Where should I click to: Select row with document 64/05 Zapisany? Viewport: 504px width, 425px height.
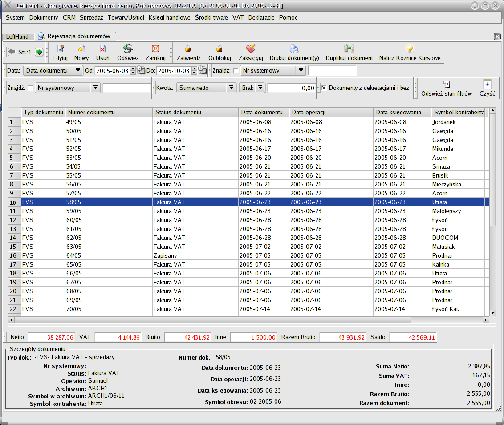248,256
